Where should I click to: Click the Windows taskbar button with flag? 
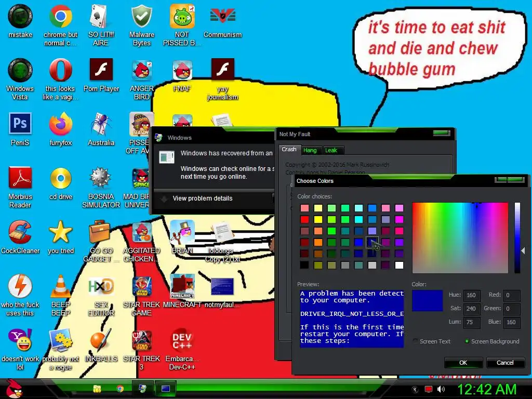coord(142,389)
